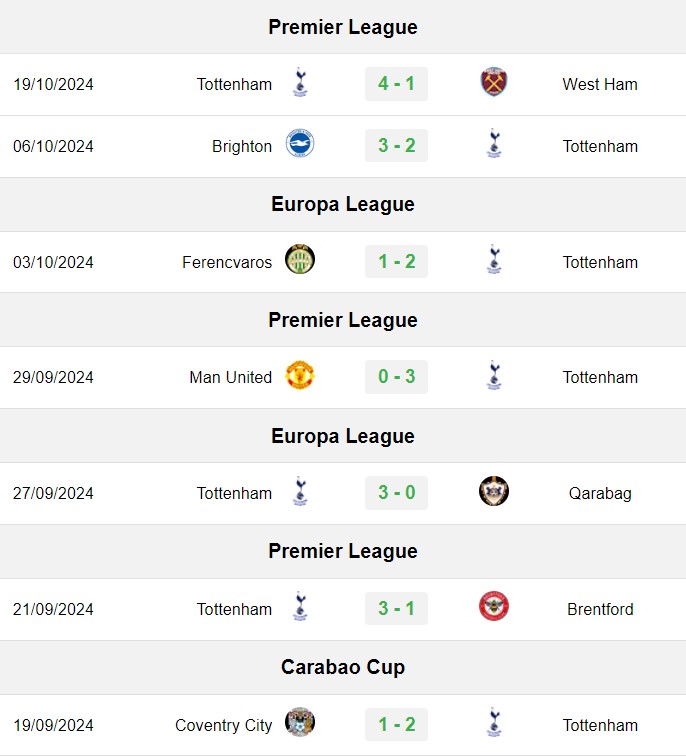Viewport: 686px width, 756px height.
Task: Select the topmost Premier League header
Action: tap(343, 27)
